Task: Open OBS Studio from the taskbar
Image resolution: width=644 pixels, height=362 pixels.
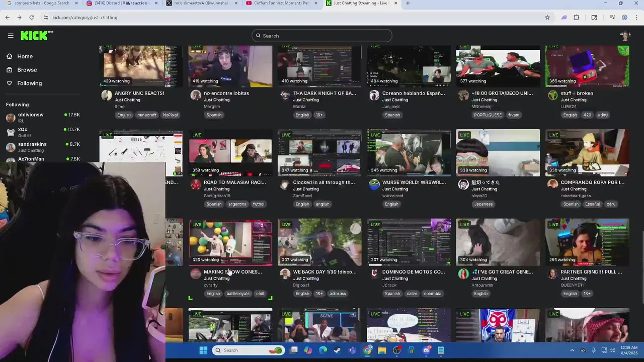Action: point(397,350)
